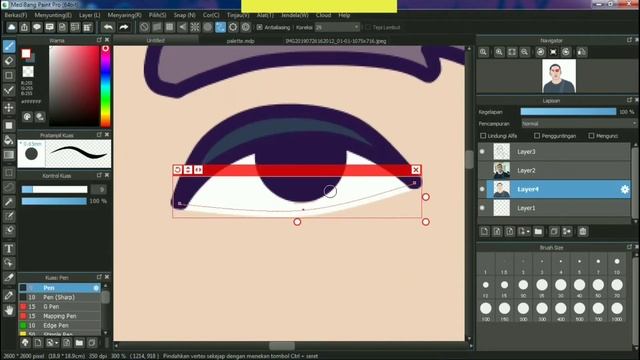Viewport: 640px width, 360px height.
Task: Set brush size slider in Kontrol Kuas
Action: click(54, 189)
